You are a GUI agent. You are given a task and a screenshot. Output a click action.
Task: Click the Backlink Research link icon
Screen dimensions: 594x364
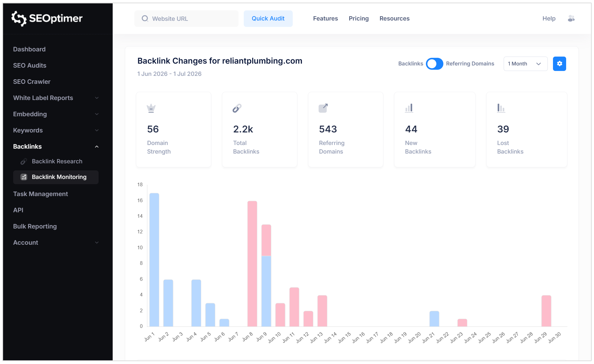pos(23,162)
